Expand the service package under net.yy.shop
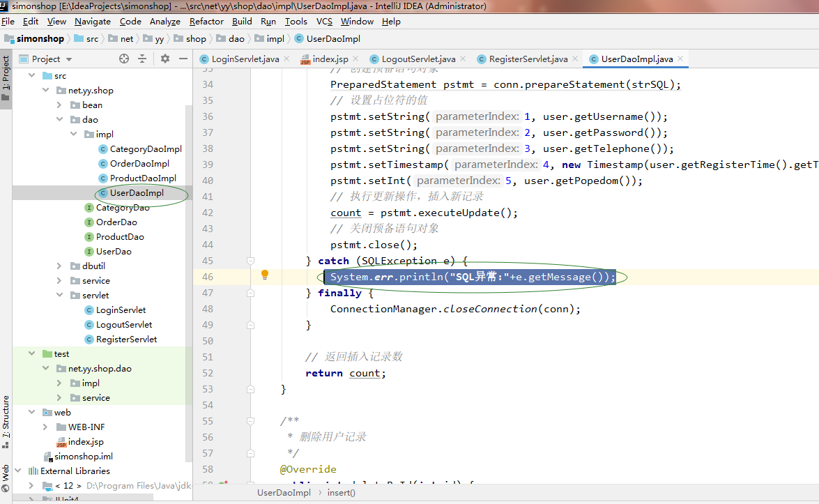819x504 pixels. pos(59,280)
